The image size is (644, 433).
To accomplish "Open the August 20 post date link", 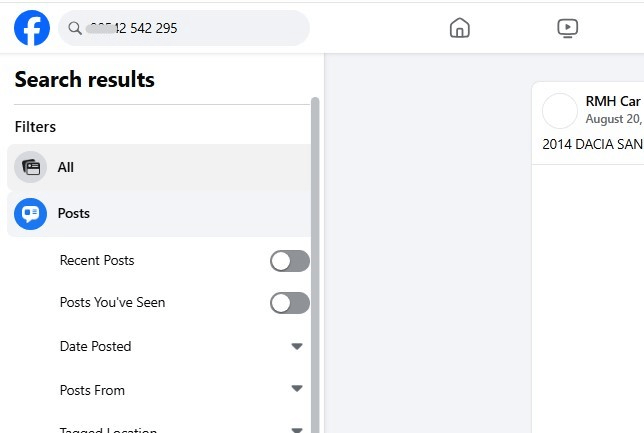I will click(613, 119).
